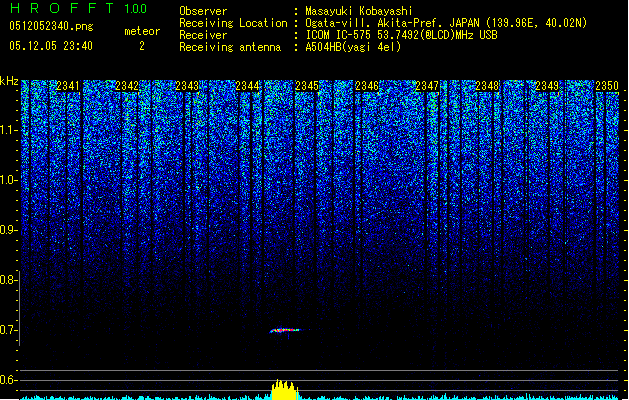Viewport: 629px width, 400px height.
Task: Click the 0.6 kHz frequency axis label
Action: [8, 380]
